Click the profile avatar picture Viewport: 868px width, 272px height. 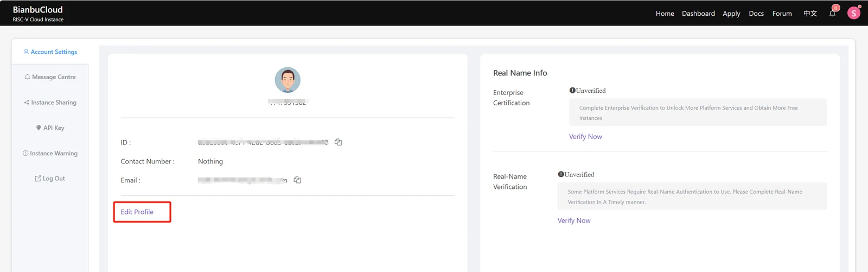[288, 80]
